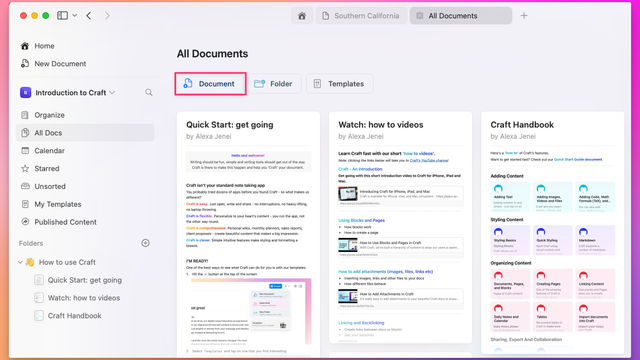Open Published Content

(x=85, y=222)
